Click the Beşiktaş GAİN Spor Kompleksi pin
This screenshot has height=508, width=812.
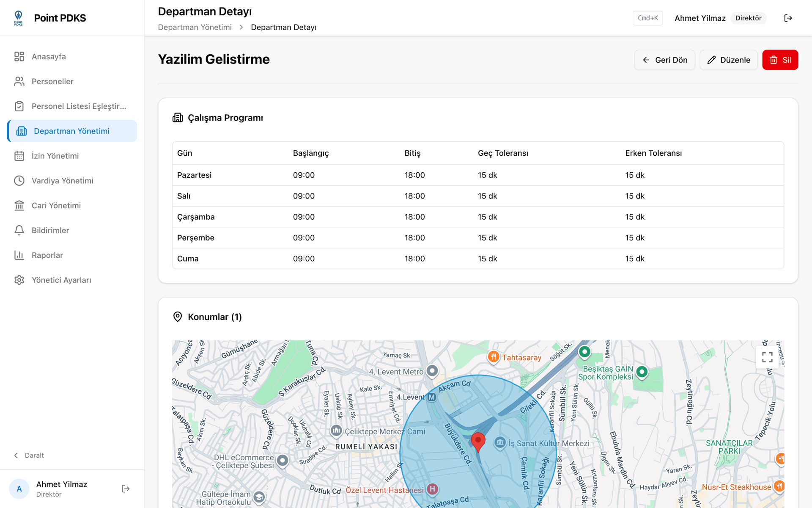pyautogui.click(x=642, y=372)
